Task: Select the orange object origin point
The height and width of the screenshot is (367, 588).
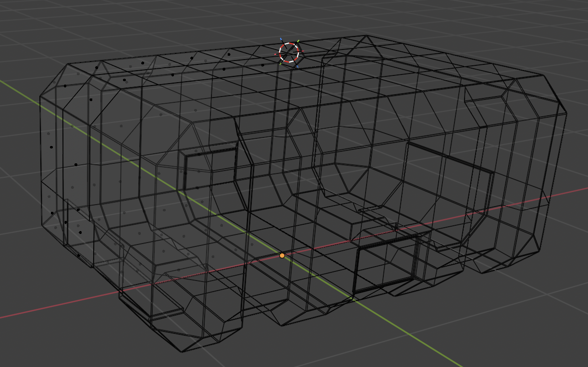Action: tap(282, 256)
